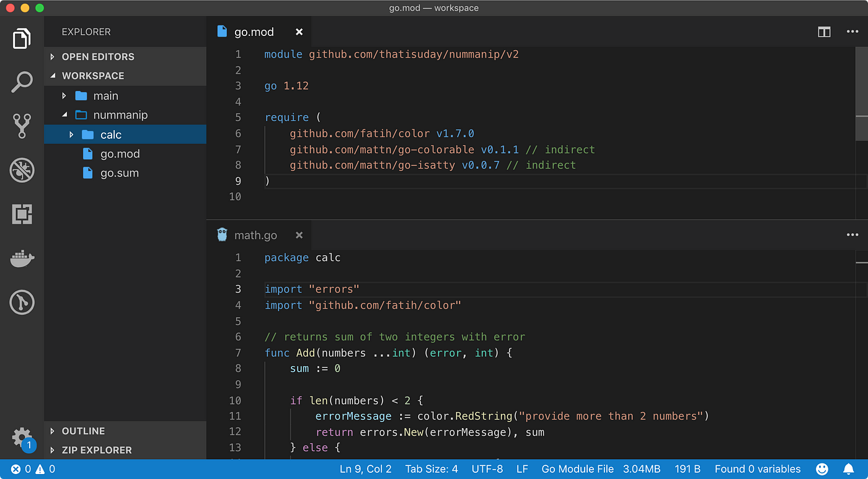Click the Go gopher icon on math.go tab
868x479 pixels.
pyautogui.click(x=222, y=235)
